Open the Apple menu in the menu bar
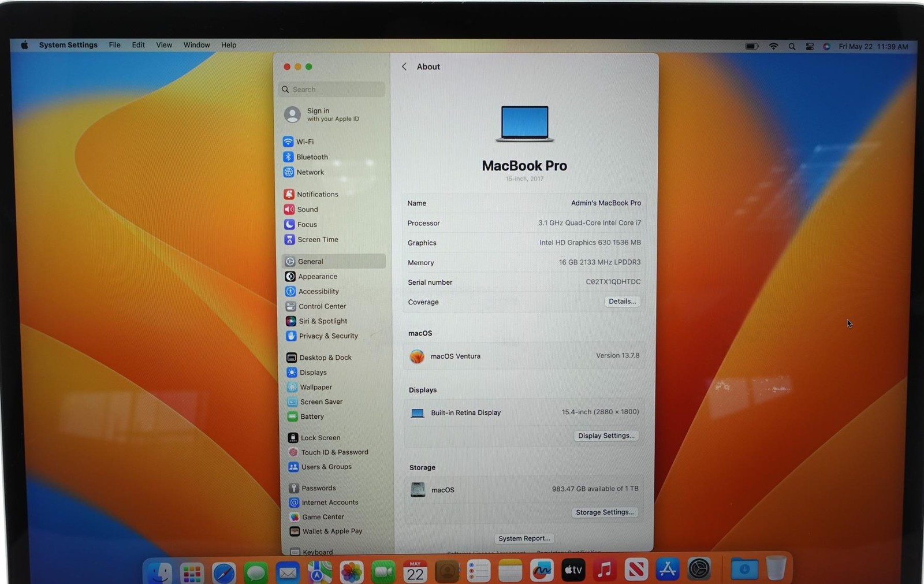924x584 pixels. pos(24,45)
